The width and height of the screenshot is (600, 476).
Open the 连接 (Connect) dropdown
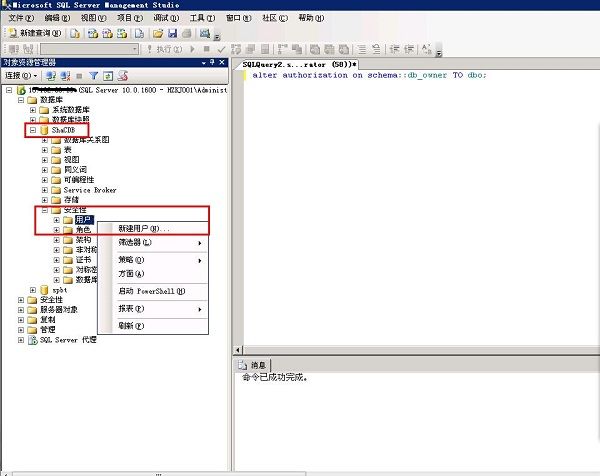pyautogui.click(x=21, y=76)
